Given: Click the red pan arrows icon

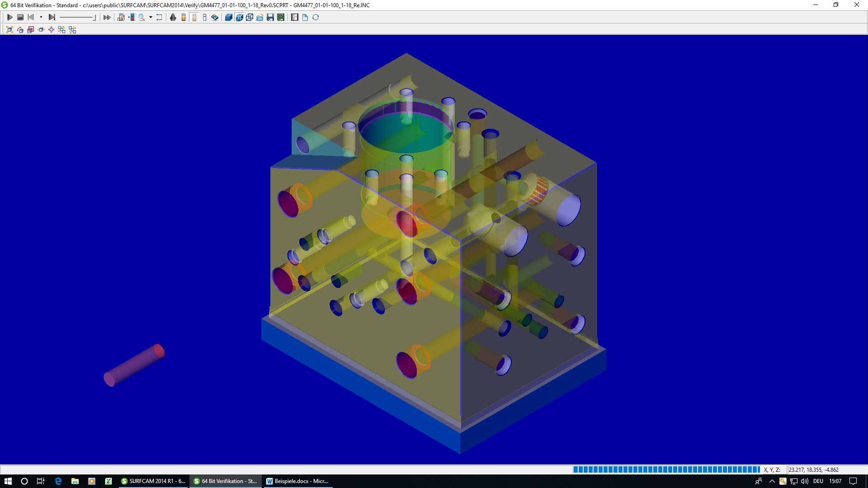Looking at the screenshot, I should tap(51, 29).
